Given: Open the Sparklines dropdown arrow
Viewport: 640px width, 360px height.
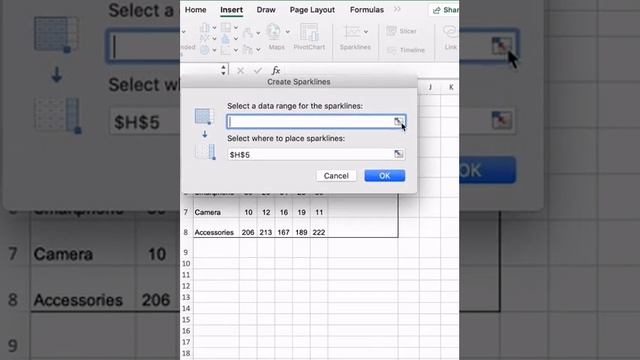Looking at the screenshot, I should point(366,32).
